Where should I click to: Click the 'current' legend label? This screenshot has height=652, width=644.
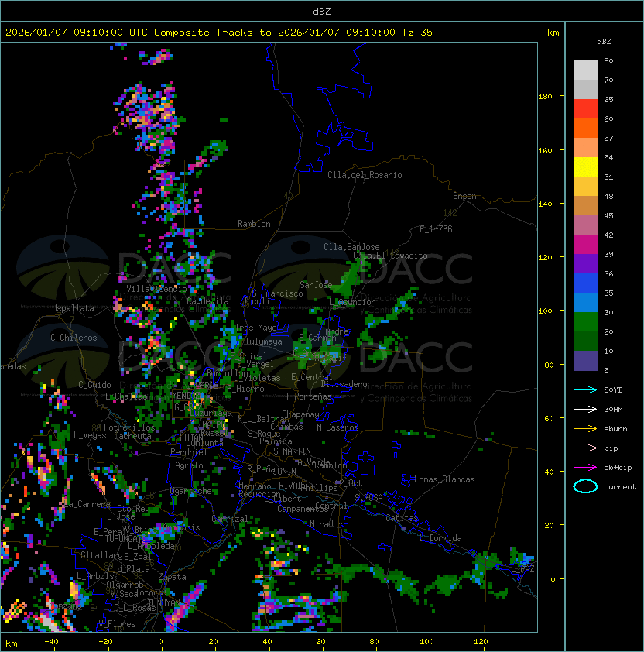pyautogui.click(x=620, y=486)
